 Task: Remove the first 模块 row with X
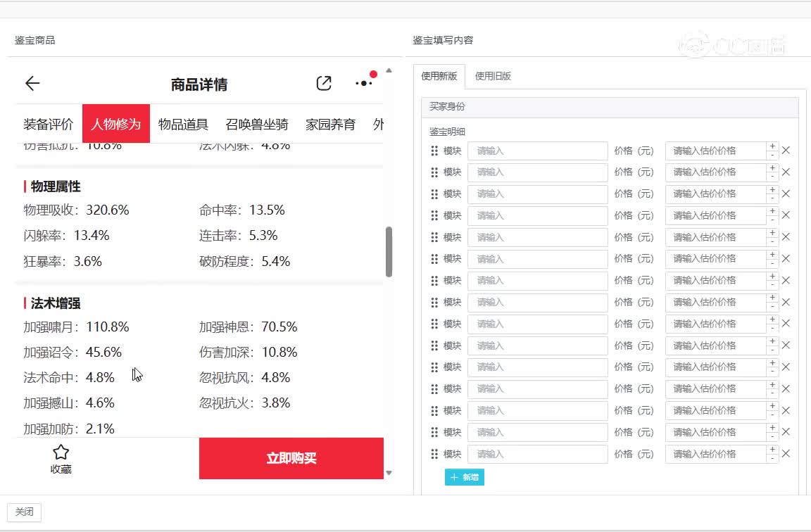786,151
